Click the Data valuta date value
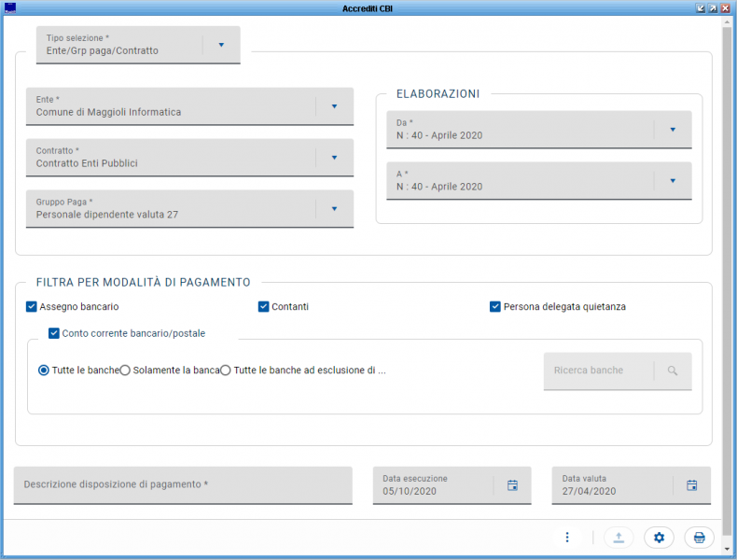This screenshot has height=560, width=737. point(589,491)
